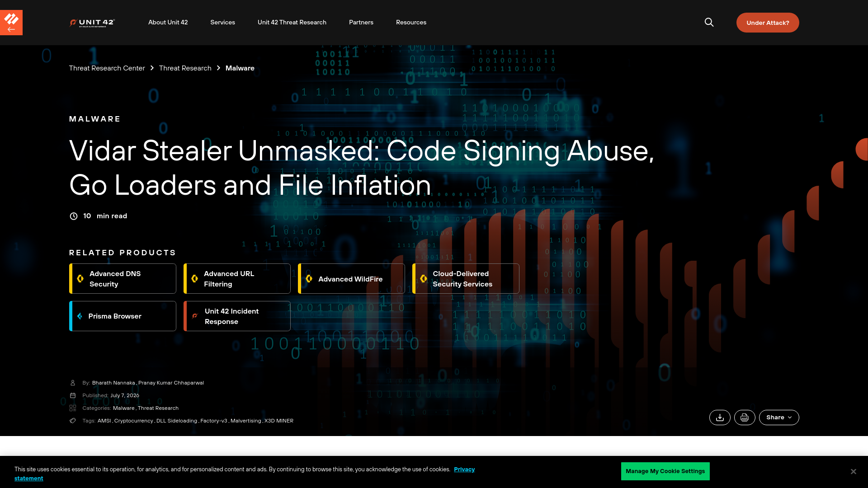Click the Under Attack? button
The image size is (868, 488).
tap(768, 23)
